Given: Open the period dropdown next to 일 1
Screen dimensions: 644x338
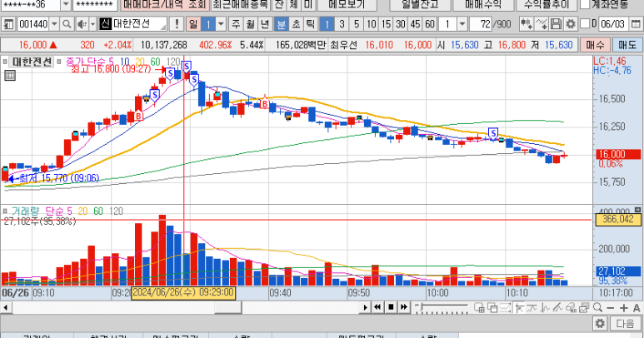Looking at the screenshot, I should [221, 24].
